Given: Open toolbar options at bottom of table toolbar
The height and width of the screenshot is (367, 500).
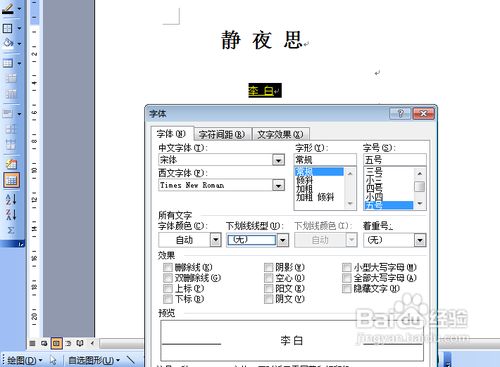Looking at the screenshot, I should [x=21, y=244].
